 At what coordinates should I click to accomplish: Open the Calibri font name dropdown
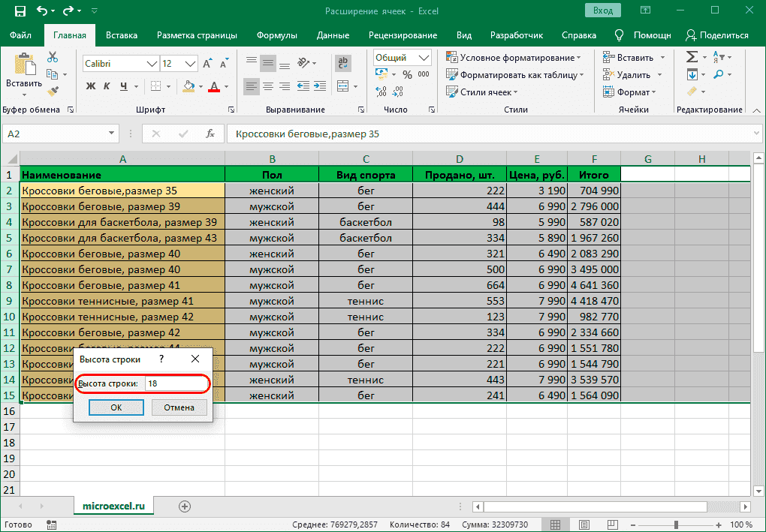pos(151,64)
